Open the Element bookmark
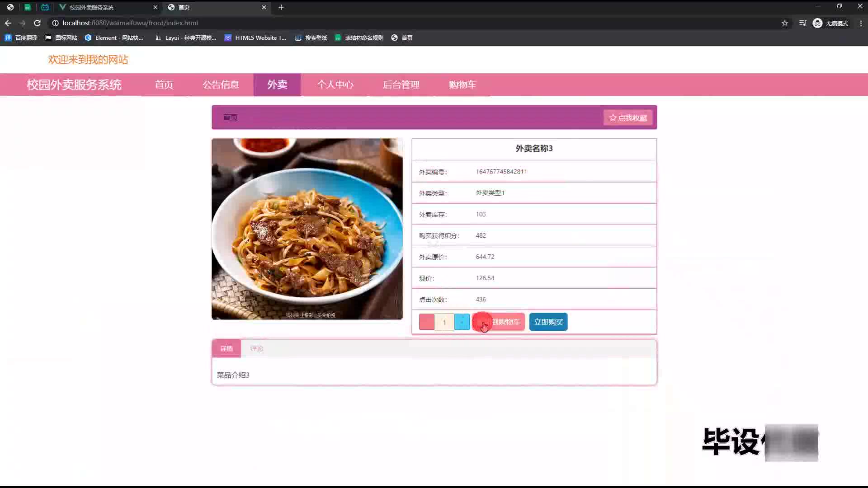 click(x=114, y=38)
